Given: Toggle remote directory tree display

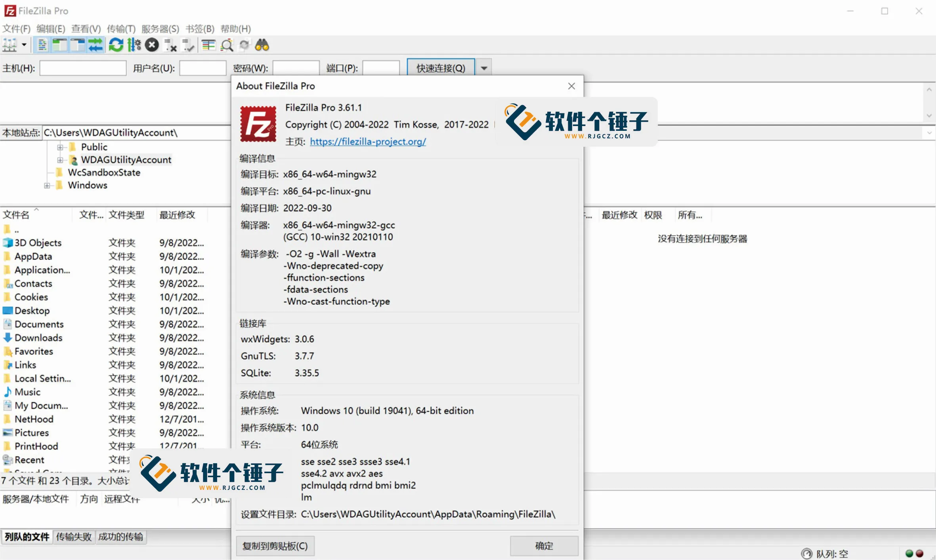Looking at the screenshot, I should pos(78,45).
